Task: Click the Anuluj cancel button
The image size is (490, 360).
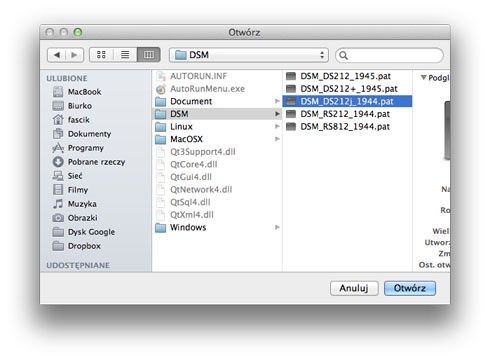Action: tap(354, 288)
